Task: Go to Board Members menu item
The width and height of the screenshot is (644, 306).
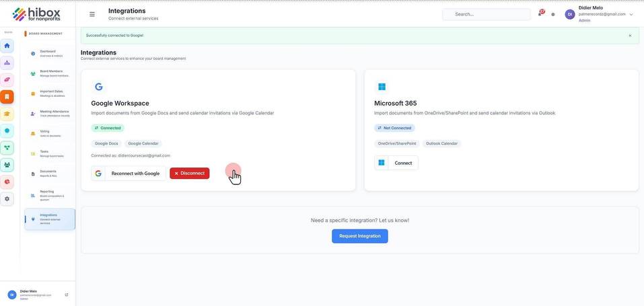Action: click(x=49, y=73)
